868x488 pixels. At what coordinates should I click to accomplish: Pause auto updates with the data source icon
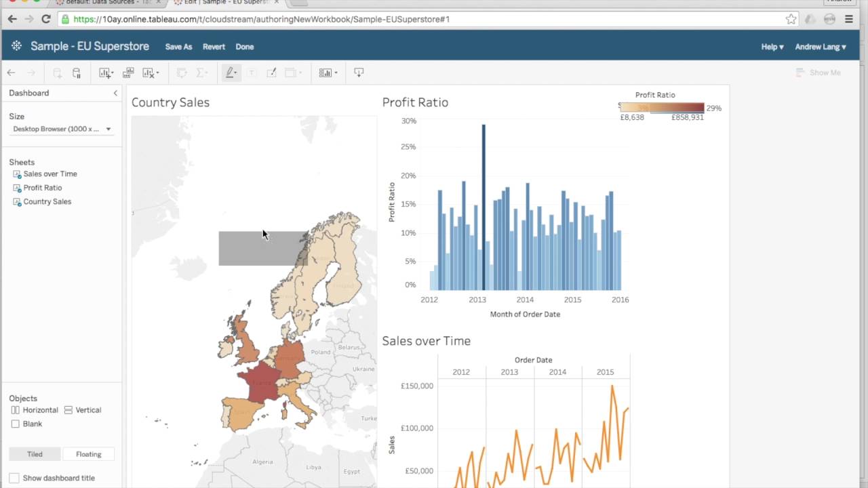coord(77,73)
